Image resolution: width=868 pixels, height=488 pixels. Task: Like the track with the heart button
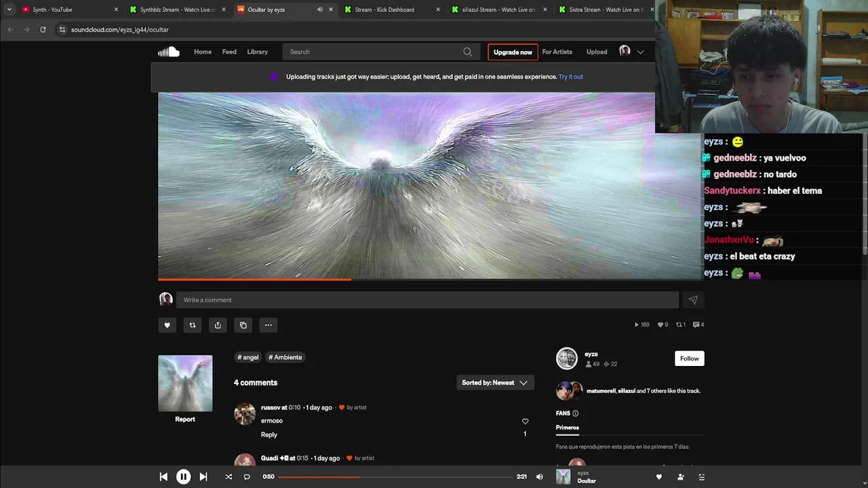point(167,325)
